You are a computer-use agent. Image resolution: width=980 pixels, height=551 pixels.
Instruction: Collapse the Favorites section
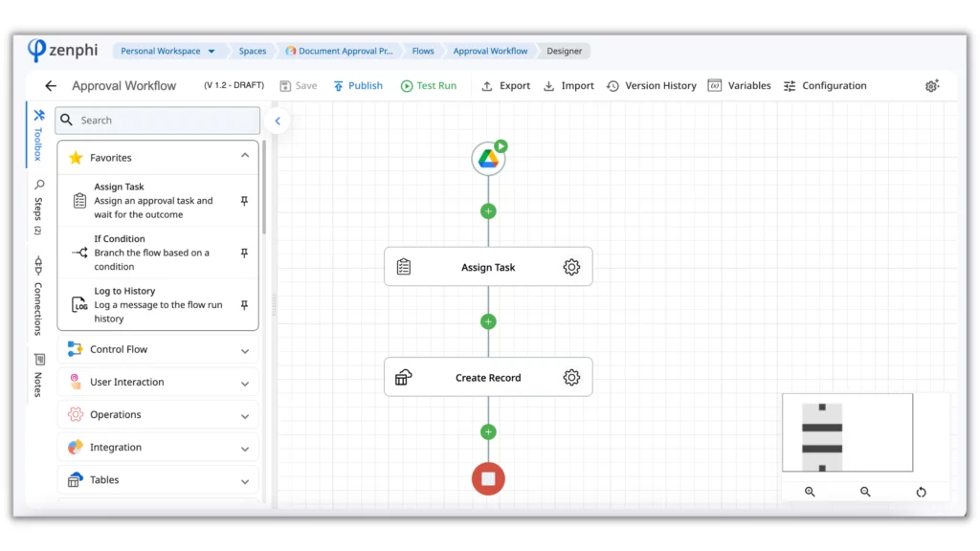(x=245, y=156)
